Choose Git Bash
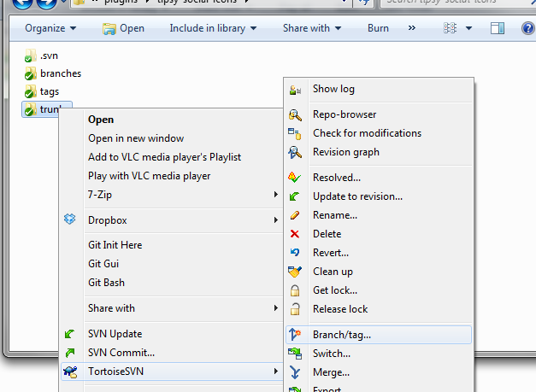 pyautogui.click(x=106, y=283)
